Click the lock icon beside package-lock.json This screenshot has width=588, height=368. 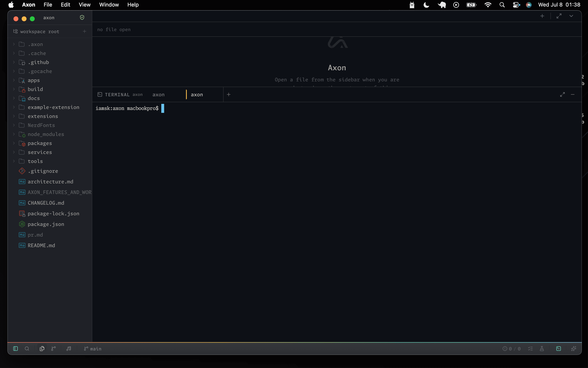tap(22, 214)
